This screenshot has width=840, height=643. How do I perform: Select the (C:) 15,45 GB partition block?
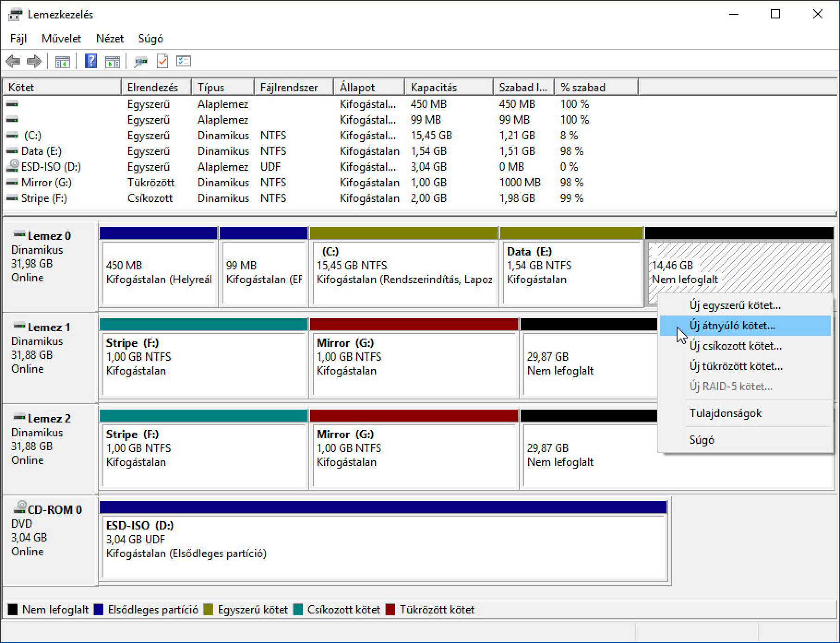point(404,266)
